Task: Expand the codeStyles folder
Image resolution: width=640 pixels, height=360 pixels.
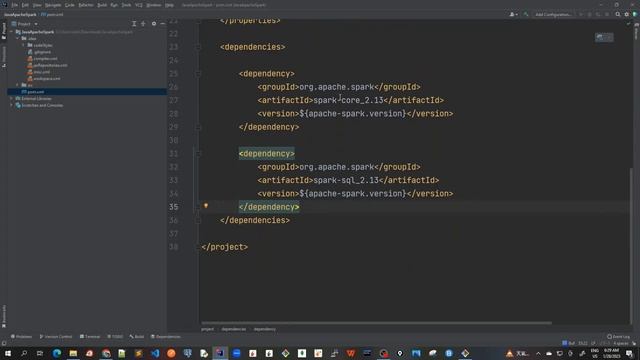Action: pos(23,45)
